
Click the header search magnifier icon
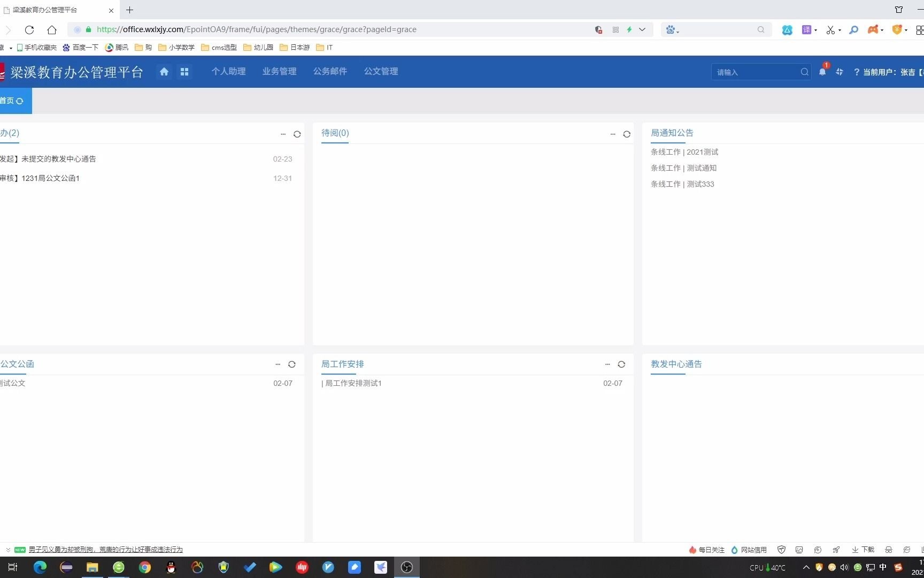tap(804, 72)
